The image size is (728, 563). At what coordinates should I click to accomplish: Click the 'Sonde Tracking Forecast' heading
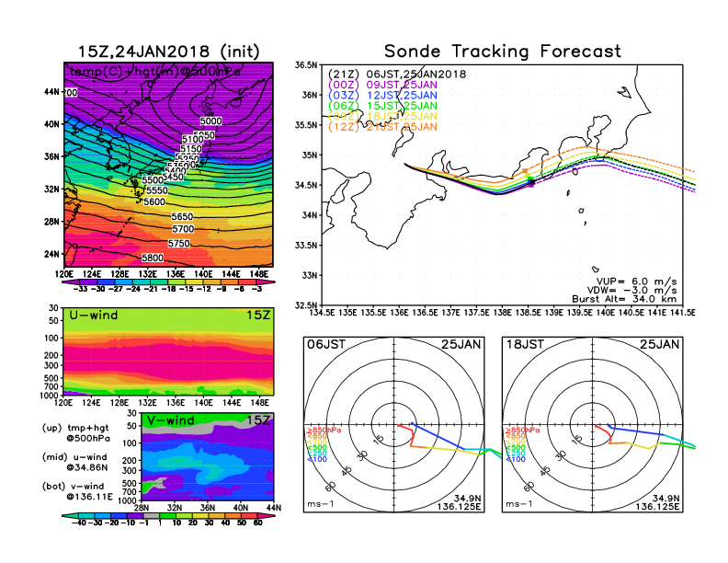(503, 52)
